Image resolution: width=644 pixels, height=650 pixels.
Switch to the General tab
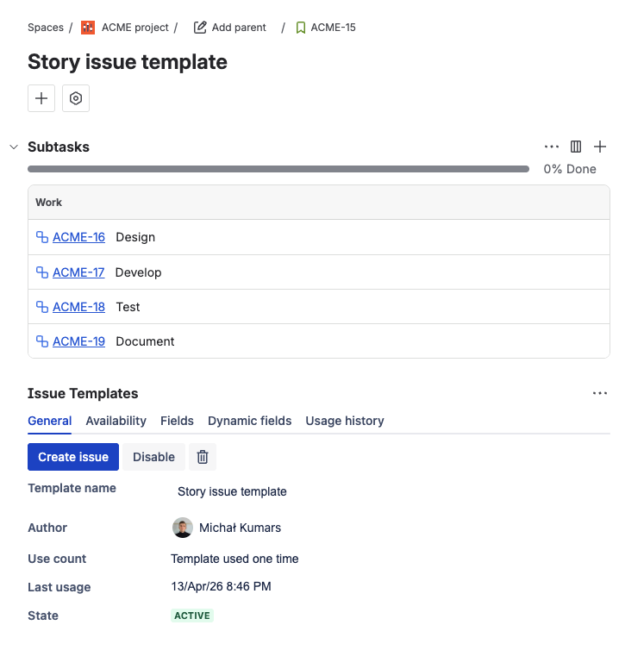[x=50, y=421]
